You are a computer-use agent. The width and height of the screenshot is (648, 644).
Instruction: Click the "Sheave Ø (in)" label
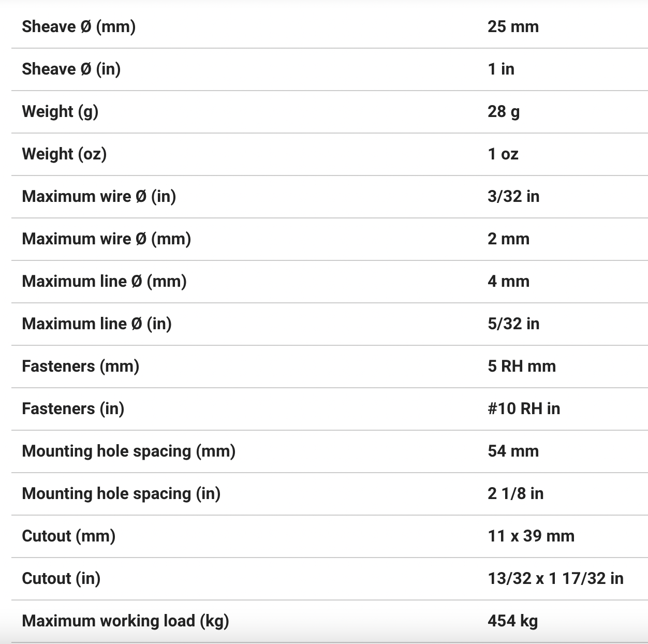71,69
